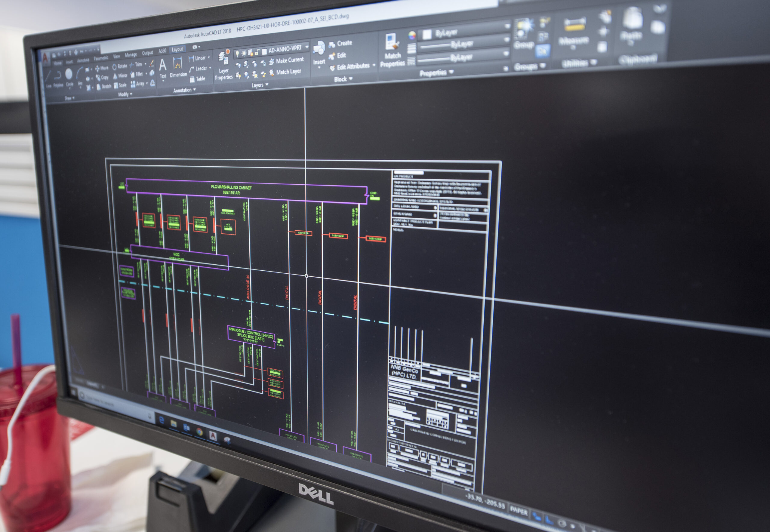This screenshot has height=532, width=770.
Task: Click the Make Current layer button
Action: [289, 60]
